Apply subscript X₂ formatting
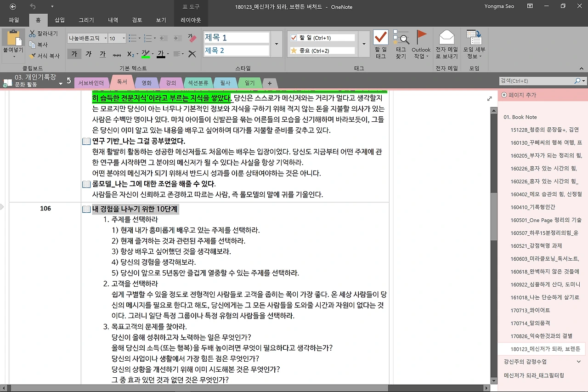 pyautogui.click(x=130, y=54)
